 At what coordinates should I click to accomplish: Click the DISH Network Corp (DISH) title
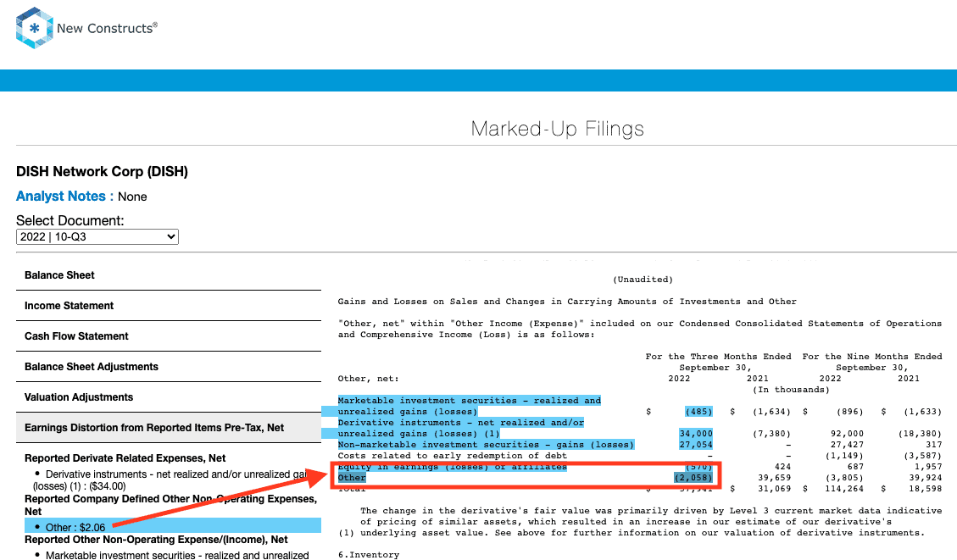point(102,171)
